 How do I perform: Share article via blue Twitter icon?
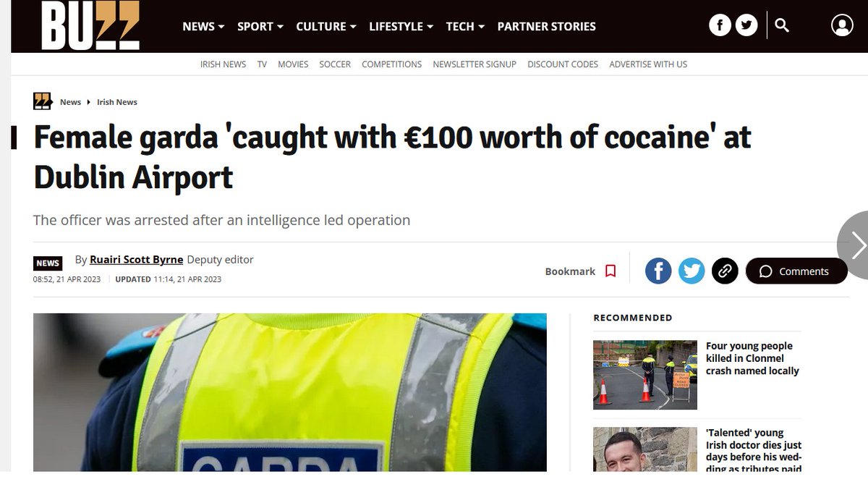(692, 271)
